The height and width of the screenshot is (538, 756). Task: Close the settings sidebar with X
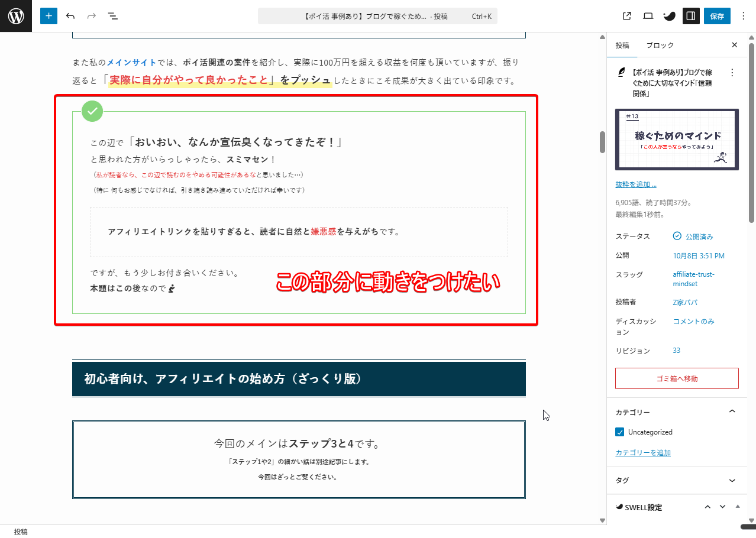coord(735,45)
